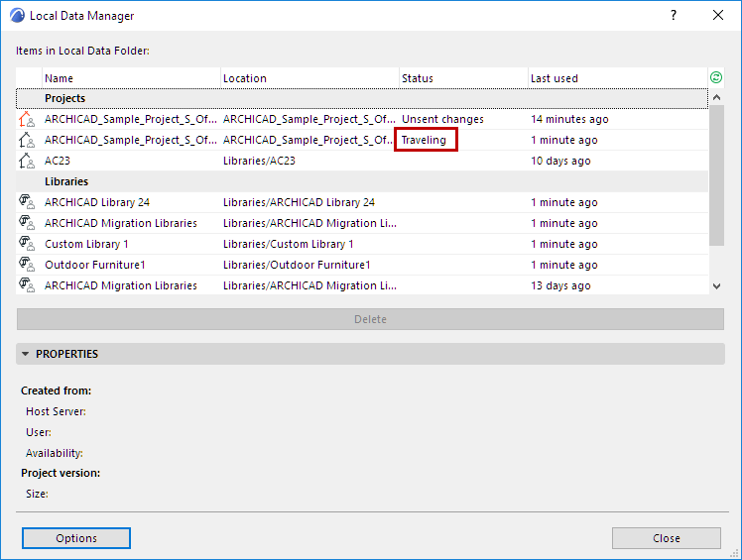
Task: Select ARCHICAD Migration Libraries name used 13 days ago
Action: 121,285
